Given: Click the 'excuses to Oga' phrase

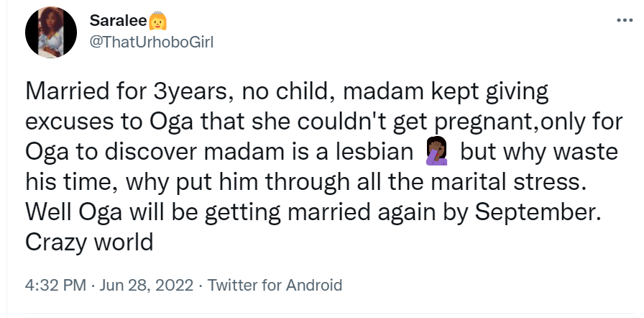Looking at the screenshot, I should pyautogui.click(x=109, y=122).
